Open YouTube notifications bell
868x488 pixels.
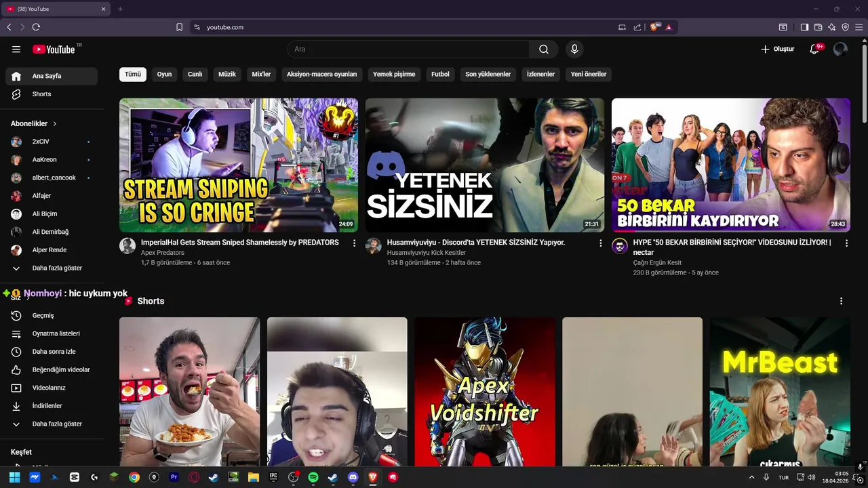pyautogui.click(x=814, y=49)
